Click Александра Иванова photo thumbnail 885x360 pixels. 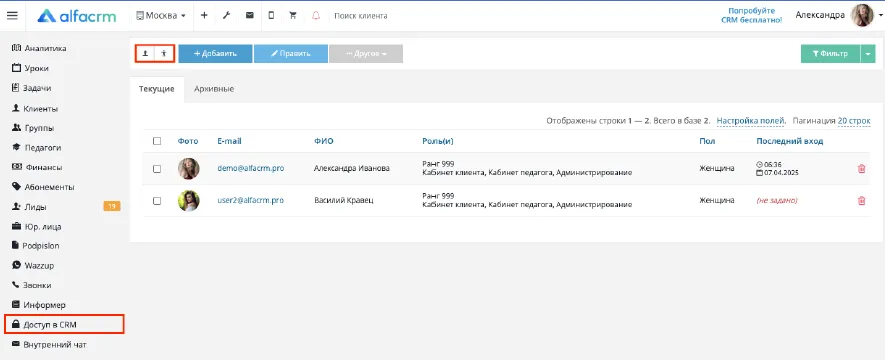point(189,169)
